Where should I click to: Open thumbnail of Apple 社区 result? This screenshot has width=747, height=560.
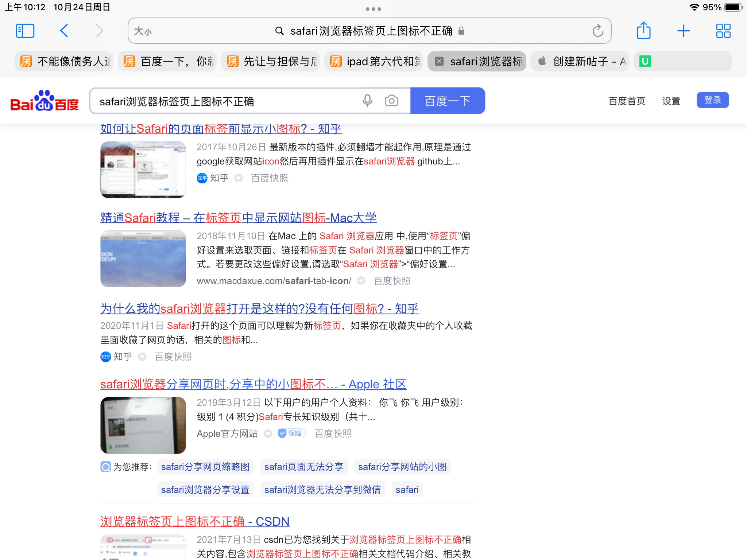click(x=143, y=425)
